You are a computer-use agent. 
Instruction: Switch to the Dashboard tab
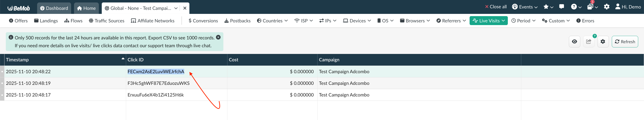(54, 8)
